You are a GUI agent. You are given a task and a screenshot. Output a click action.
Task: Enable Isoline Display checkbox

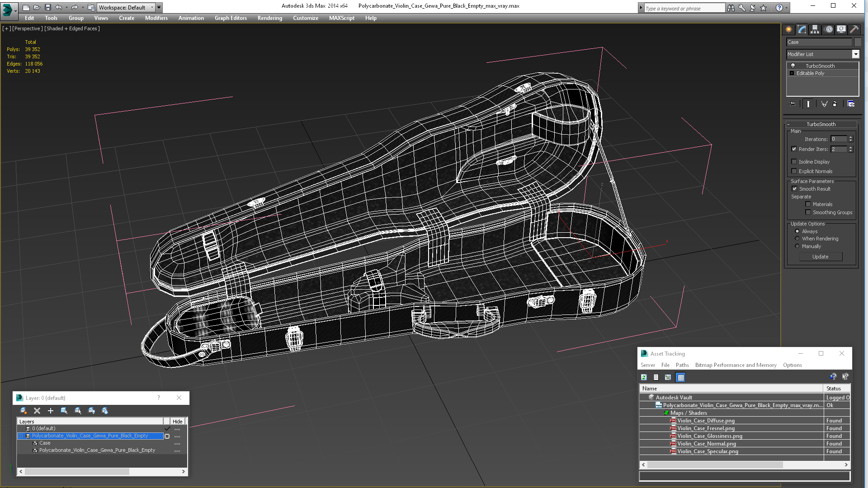point(794,161)
